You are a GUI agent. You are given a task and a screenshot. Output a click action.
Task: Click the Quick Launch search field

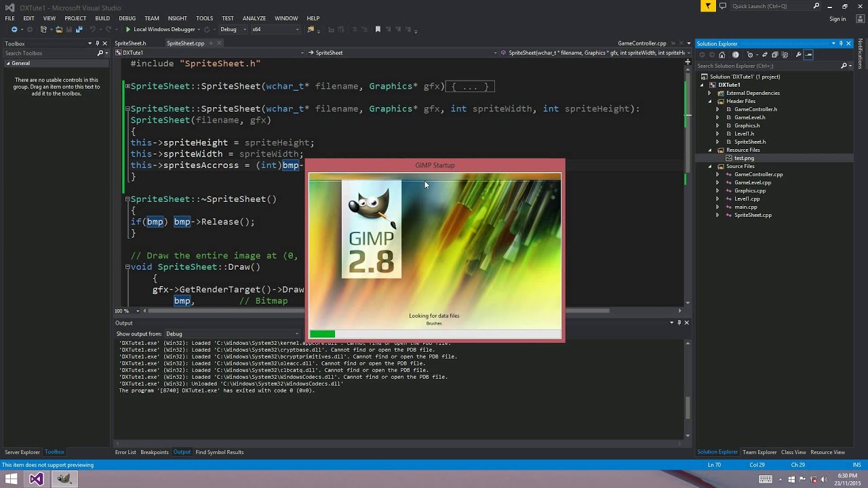coord(777,6)
